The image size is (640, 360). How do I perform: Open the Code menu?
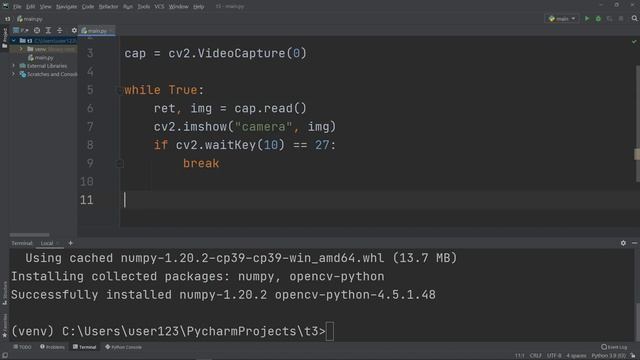(88, 7)
